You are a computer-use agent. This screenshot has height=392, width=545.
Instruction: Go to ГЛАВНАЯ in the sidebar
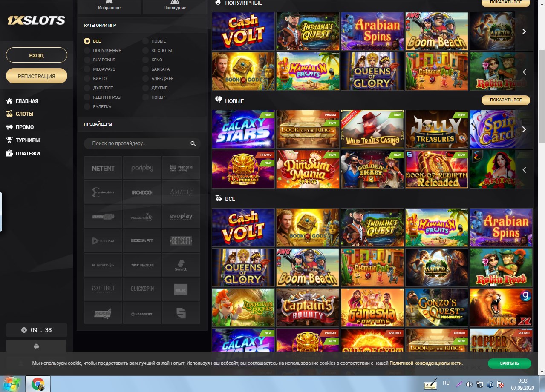[x=22, y=101]
